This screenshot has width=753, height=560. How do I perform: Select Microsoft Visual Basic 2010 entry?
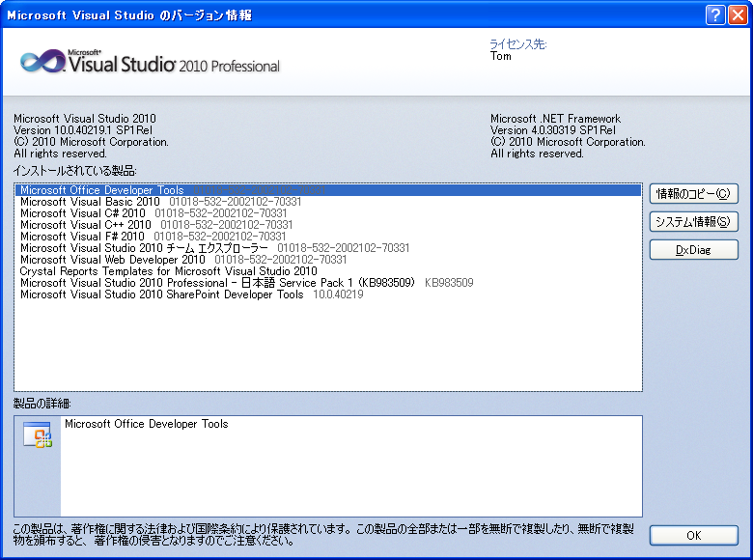(x=90, y=202)
